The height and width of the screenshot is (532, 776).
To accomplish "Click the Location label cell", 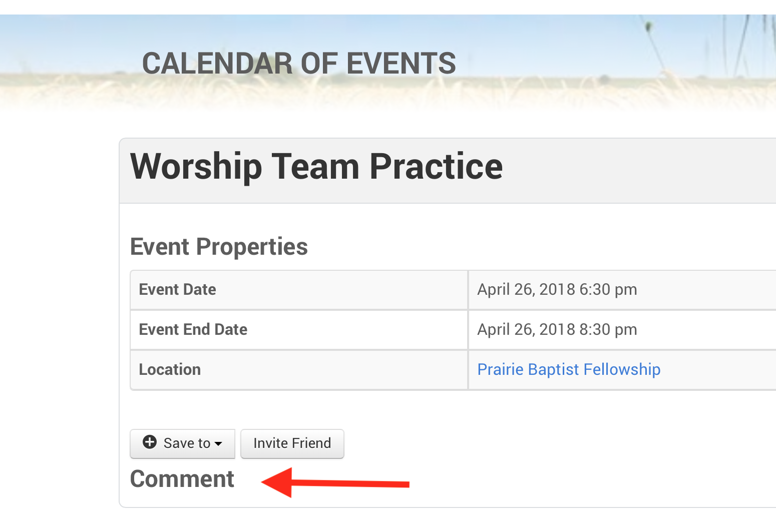I will [x=298, y=370].
